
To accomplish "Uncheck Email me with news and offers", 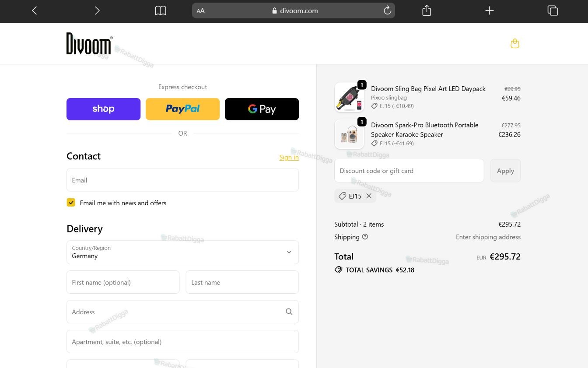I will 71,202.
